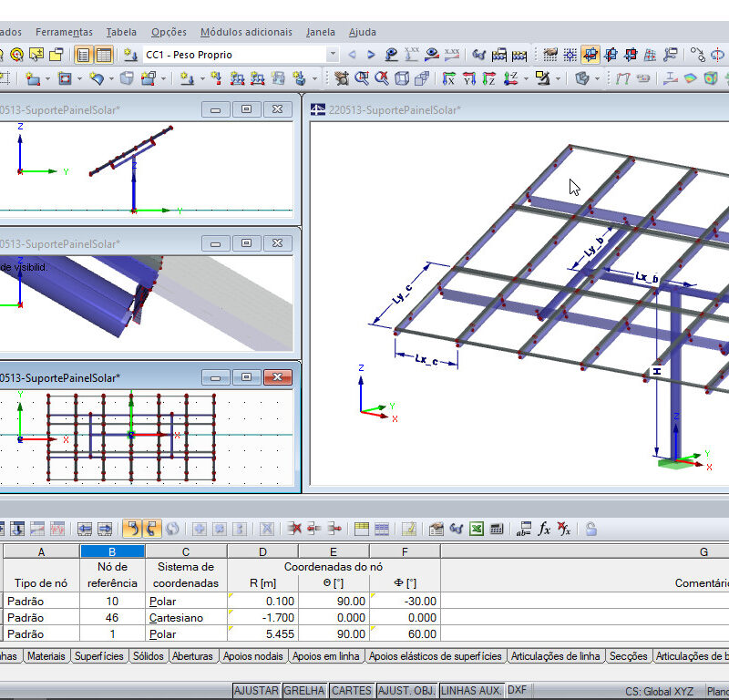This screenshot has width=729, height=700.
Task: Click DXF button in status bar
Action: 517,690
